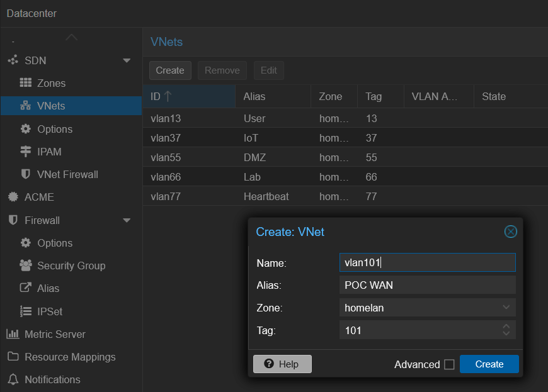Enable the Advanced checkbox
548x392 pixels.
tap(449, 364)
